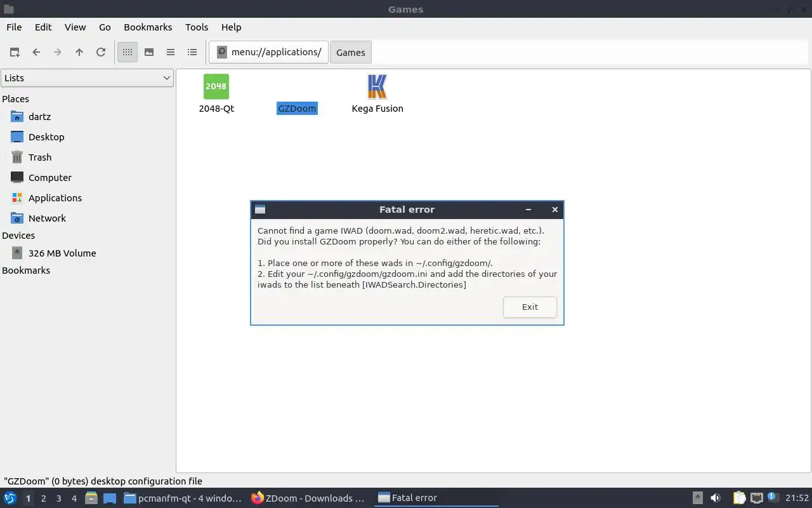Viewport: 812px width, 508px height.
Task: Switch to workspace 4
Action: click(x=74, y=498)
